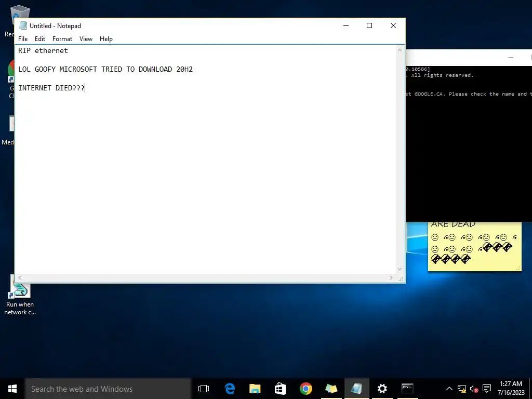This screenshot has height=399, width=532.
Task: Open the Format menu in Notepad
Action: point(62,39)
